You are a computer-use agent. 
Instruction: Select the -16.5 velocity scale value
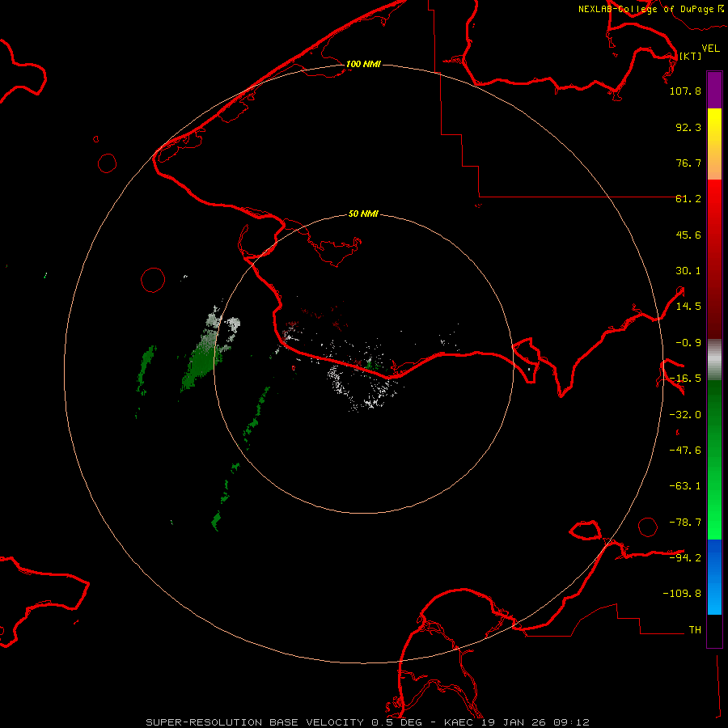685,379
